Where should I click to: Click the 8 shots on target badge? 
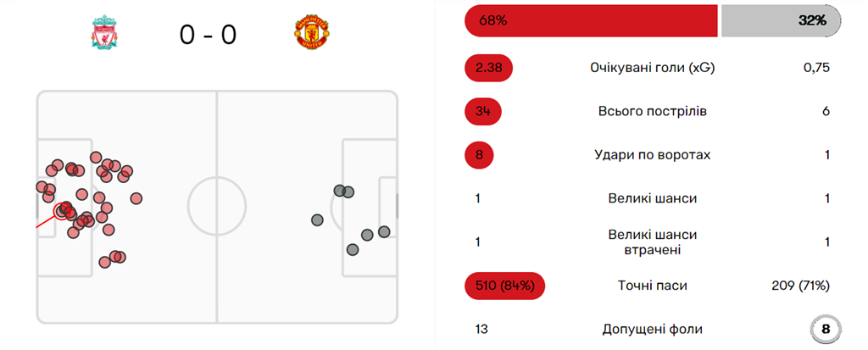(x=479, y=155)
